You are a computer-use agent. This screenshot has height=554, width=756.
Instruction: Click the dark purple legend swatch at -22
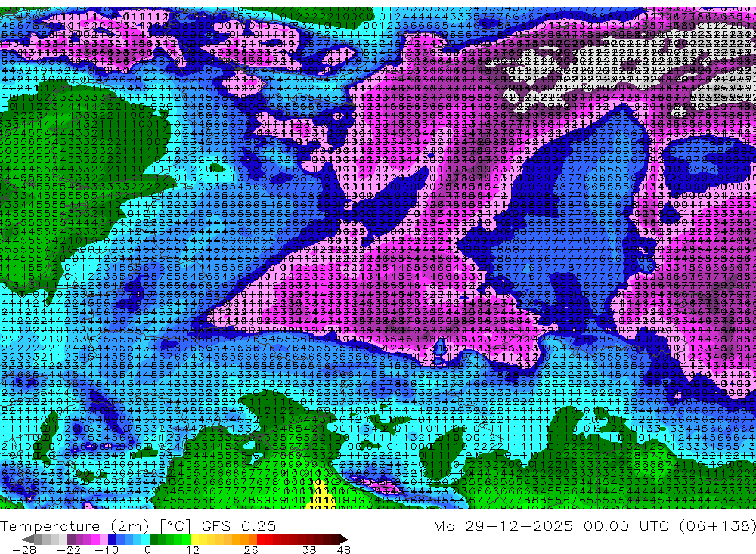pos(71,539)
